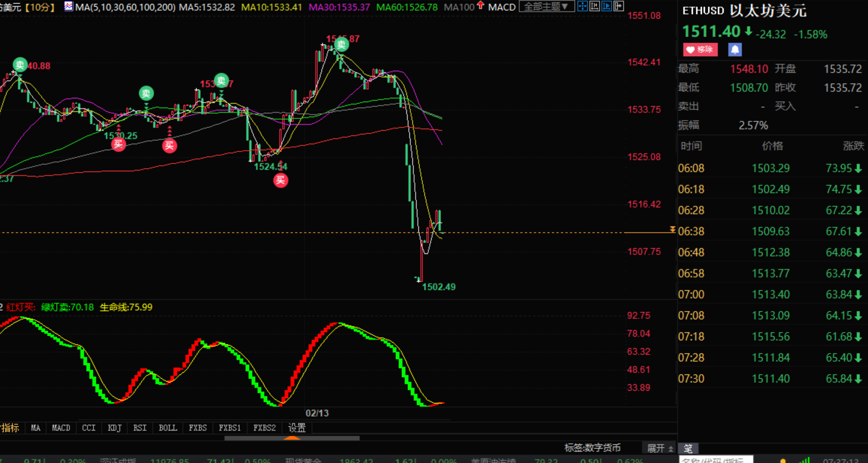Switch to the FXBS indicator tab

198,428
